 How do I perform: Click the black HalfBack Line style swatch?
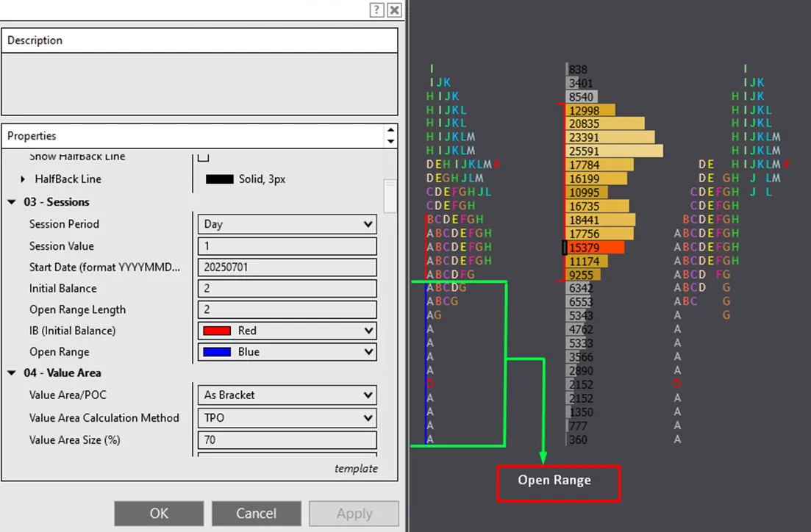pyautogui.click(x=219, y=179)
